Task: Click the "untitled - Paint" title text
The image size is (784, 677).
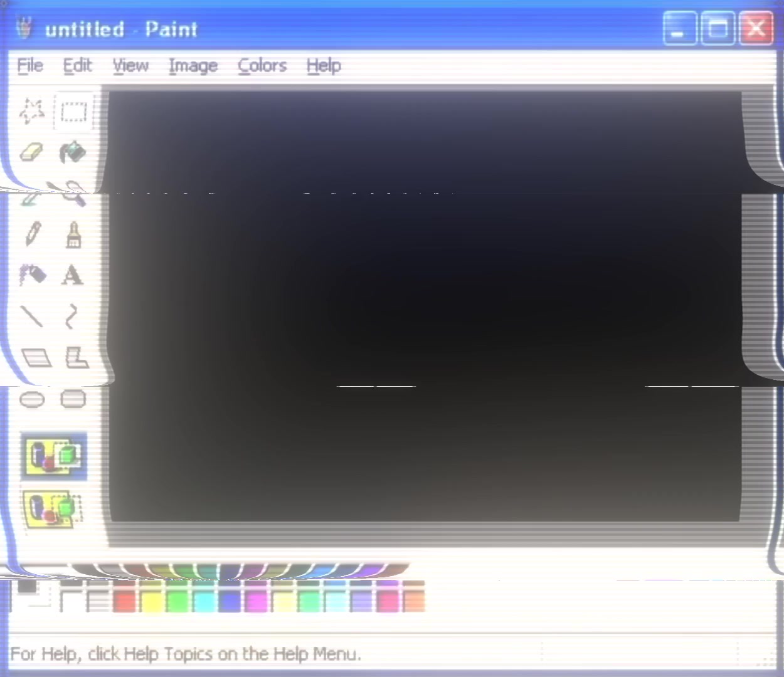Action: pyautogui.click(x=121, y=29)
